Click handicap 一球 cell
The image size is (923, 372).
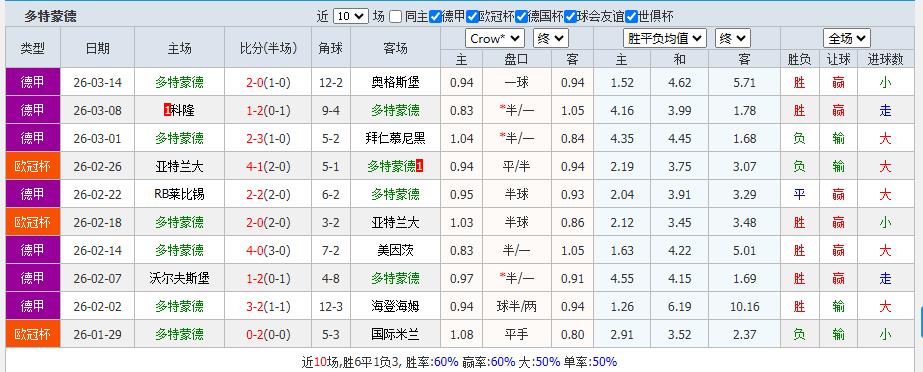click(517, 82)
